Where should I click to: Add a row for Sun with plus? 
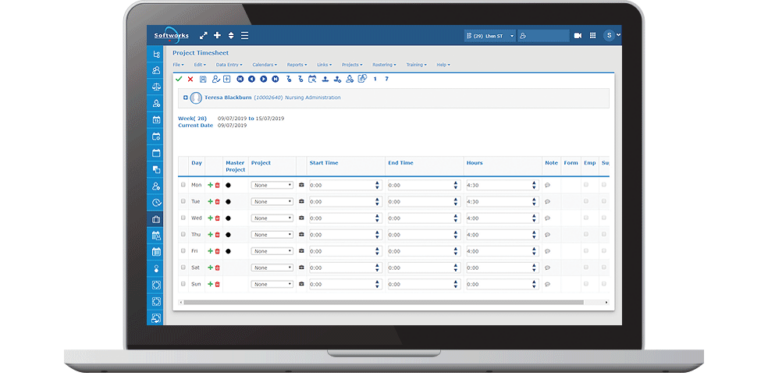point(211,284)
